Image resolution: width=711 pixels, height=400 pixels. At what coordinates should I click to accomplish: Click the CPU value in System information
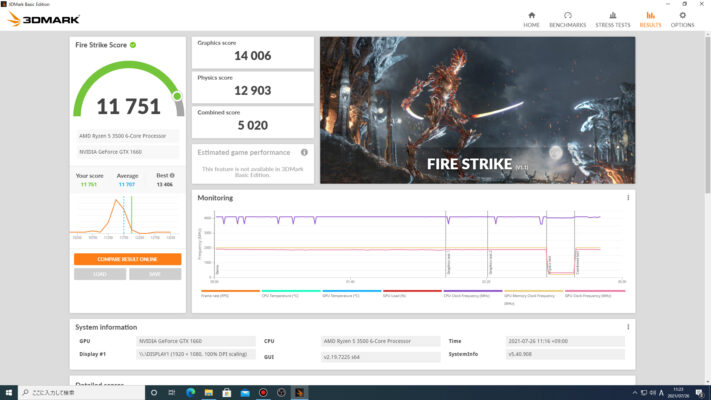coord(380,341)
